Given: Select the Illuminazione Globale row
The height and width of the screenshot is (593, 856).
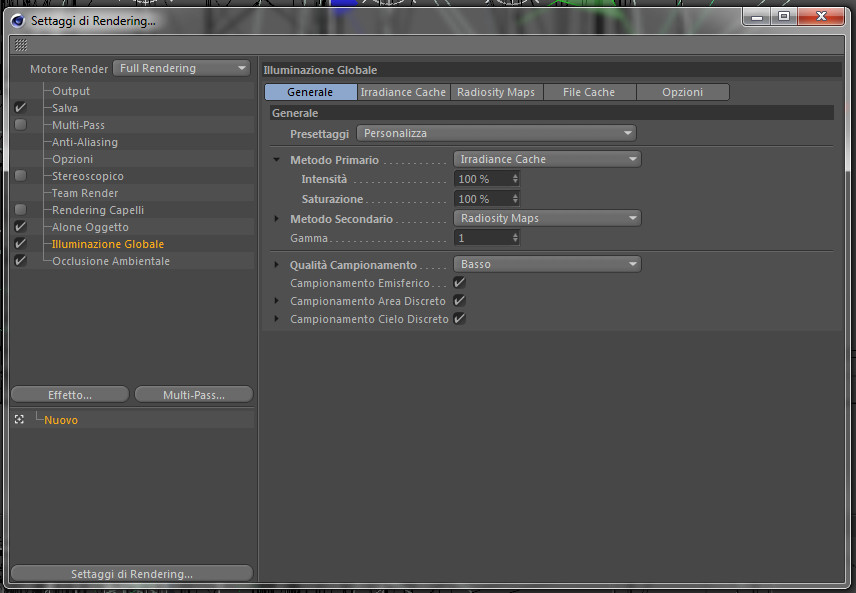Looking at the screenshot, I should [132, 243].
